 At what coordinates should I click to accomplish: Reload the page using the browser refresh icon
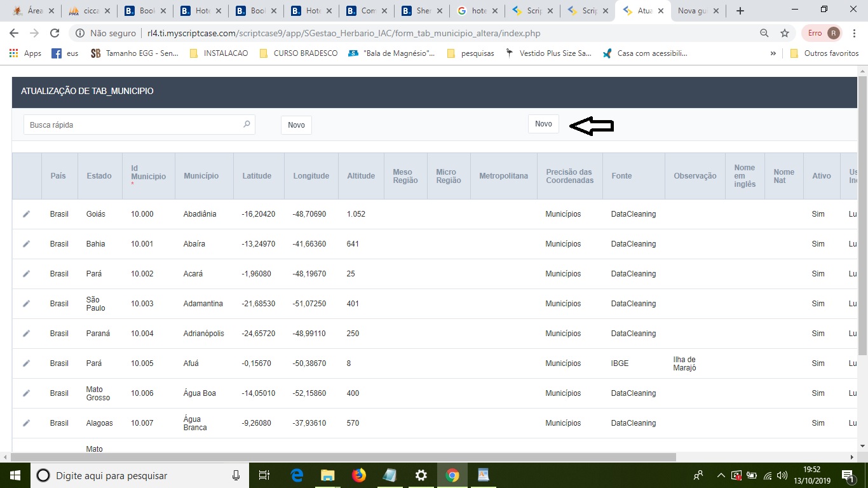[x=55, y=33]
